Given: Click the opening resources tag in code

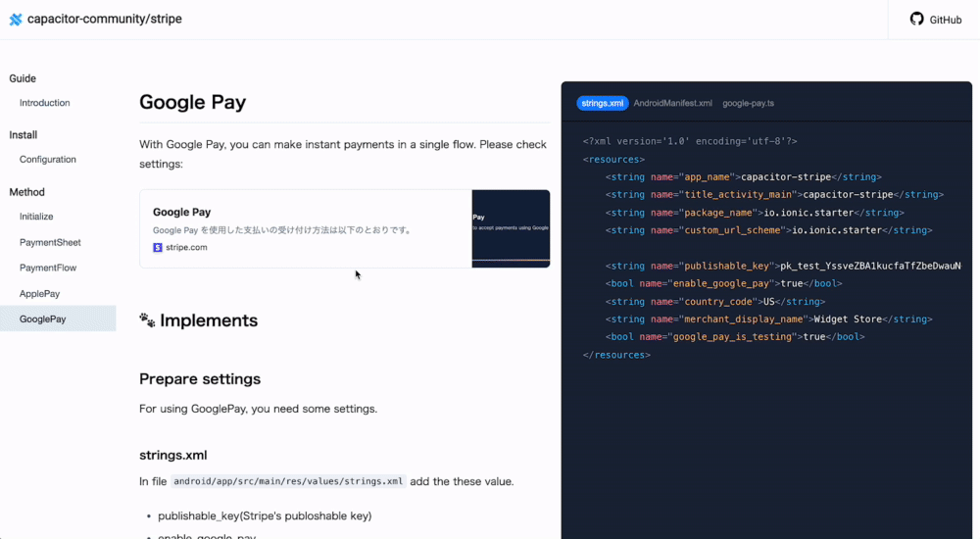Looking at the screenshot, I should click(613, 160).
